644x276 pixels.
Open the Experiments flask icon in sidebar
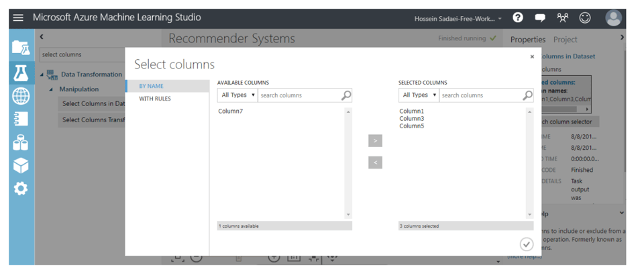coord(21,73)
